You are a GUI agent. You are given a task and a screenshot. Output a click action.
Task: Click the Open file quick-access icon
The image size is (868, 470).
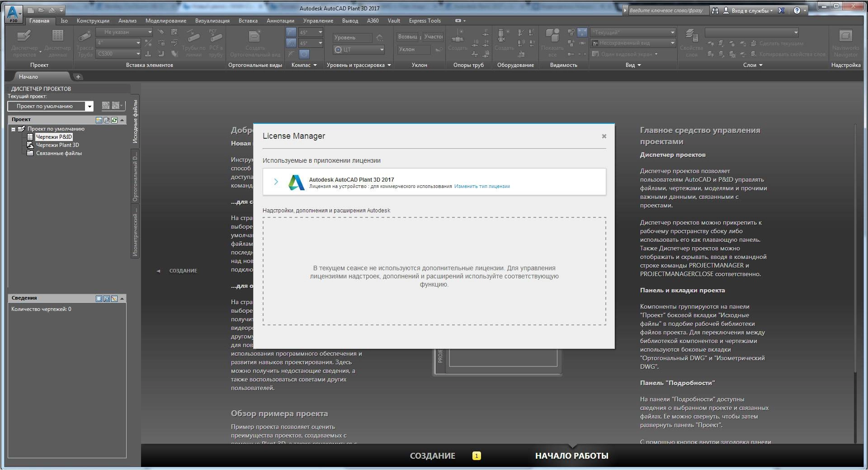tap(41, 9)
